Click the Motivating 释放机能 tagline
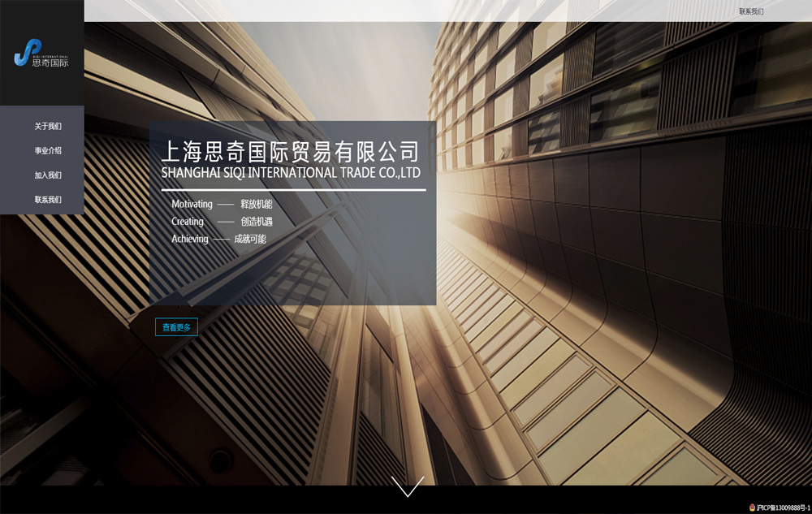812x514 pixels. coord(222,205)
